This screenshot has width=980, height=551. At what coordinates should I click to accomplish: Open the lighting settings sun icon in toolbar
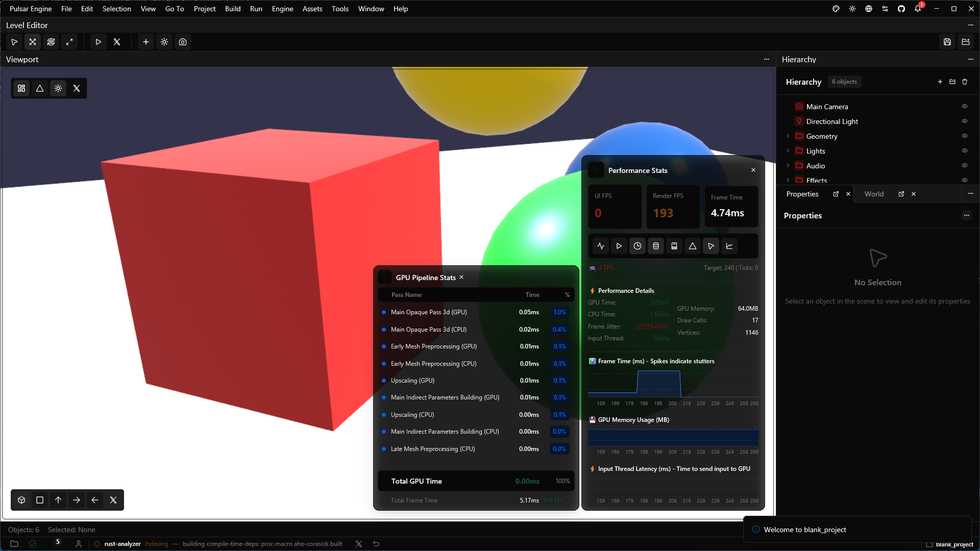164,42
